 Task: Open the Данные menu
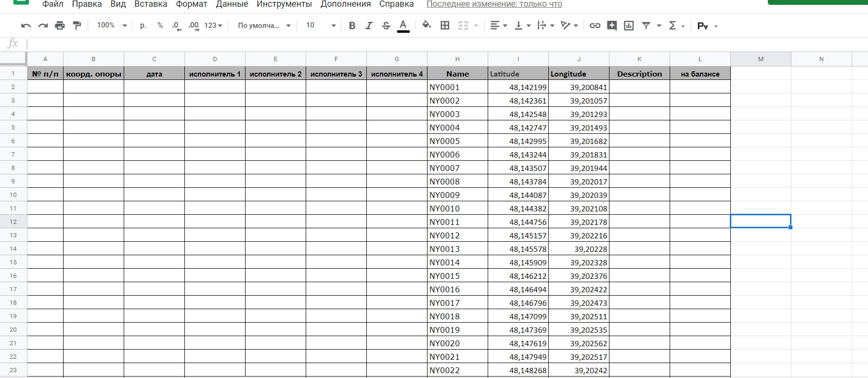tap(232, 4)
